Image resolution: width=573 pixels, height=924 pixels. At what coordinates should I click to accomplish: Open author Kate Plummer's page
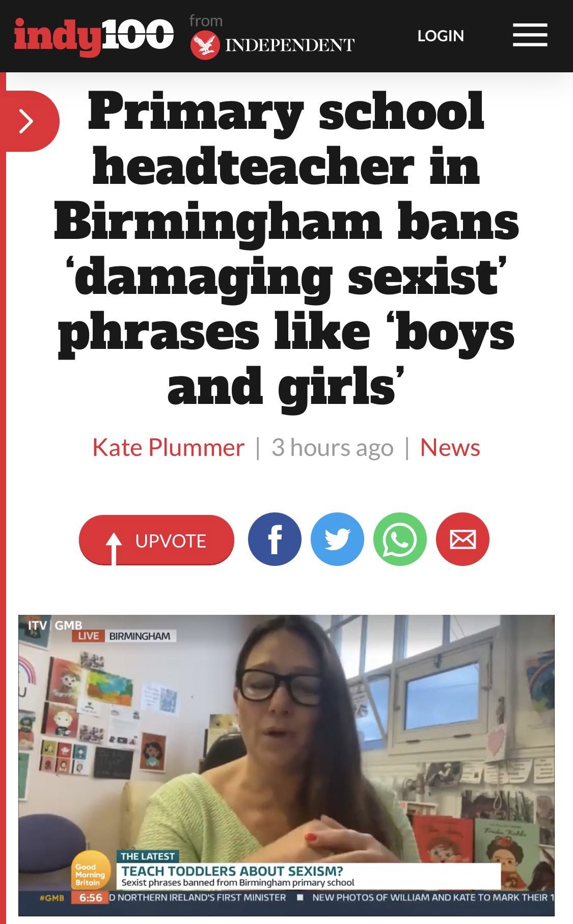[168, 448]
